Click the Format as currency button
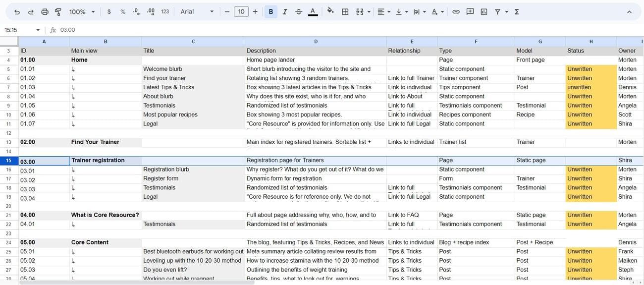This screenshot has height=285, width=644. [x=109, y=11]
